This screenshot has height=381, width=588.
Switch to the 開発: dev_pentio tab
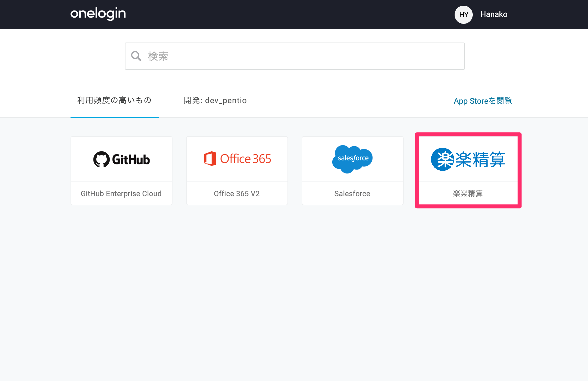[x=215, y=100]
